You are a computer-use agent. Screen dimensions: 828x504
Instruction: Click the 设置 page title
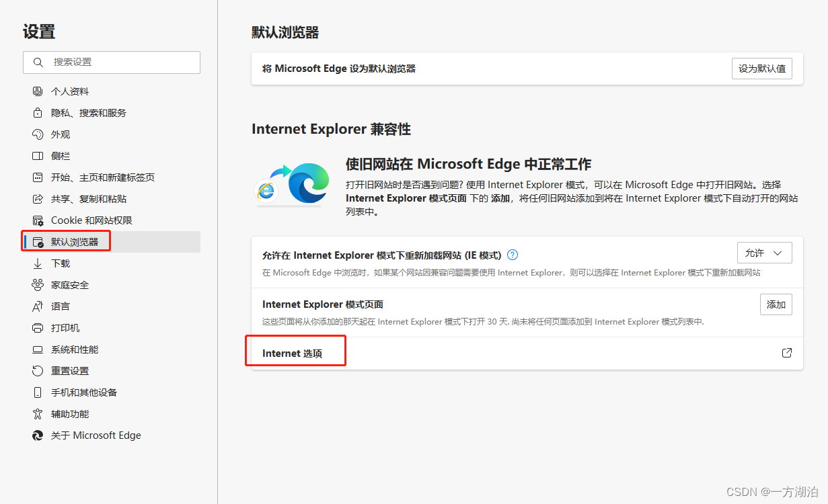tap(39, 32)
